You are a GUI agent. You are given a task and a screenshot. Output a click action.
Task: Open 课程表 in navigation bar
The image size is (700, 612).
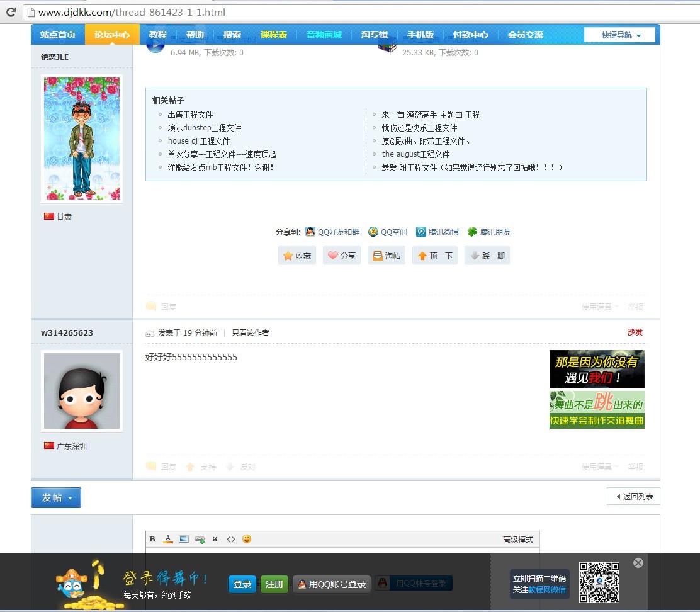[x=274, y=35]
